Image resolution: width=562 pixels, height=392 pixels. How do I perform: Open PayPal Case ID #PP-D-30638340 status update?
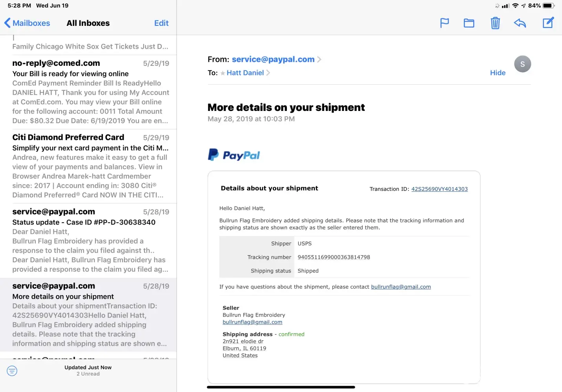coord(88,240)
